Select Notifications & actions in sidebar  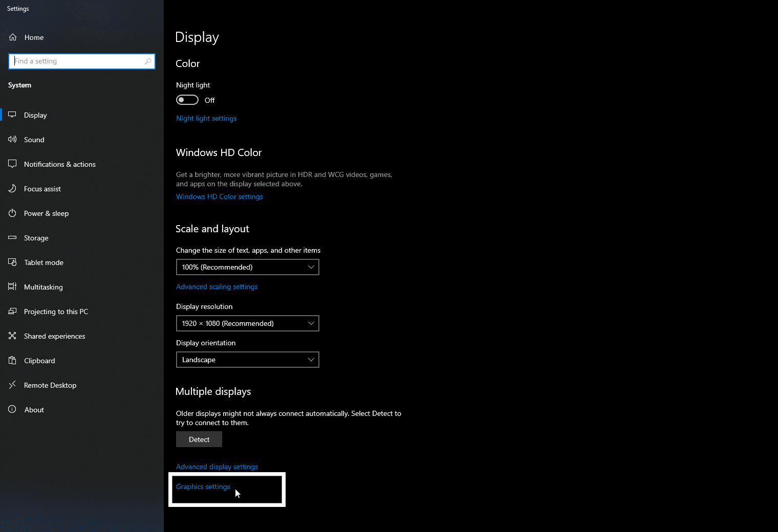pyautogui.click(x=59, y=164)
